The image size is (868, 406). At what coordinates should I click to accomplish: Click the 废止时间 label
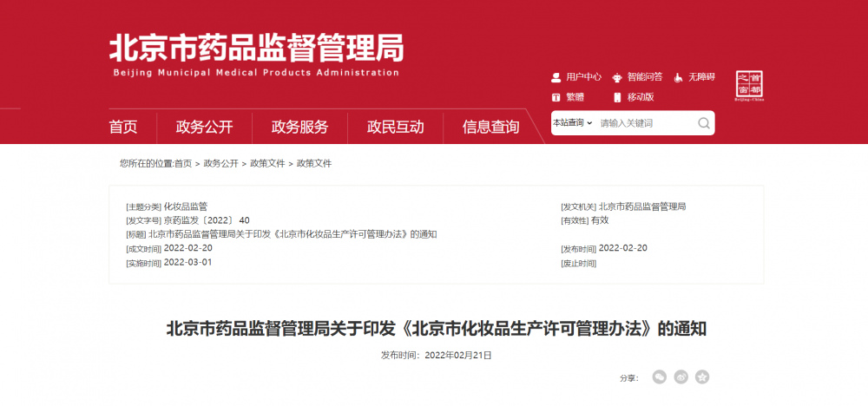pyautogui.click(x=579, y=263)
